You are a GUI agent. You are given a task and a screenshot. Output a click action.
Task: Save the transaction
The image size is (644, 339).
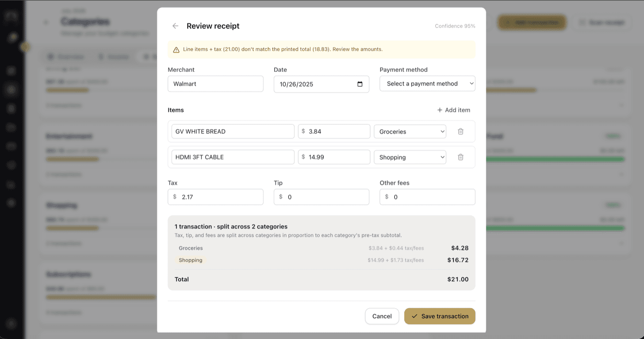point(440,316)
